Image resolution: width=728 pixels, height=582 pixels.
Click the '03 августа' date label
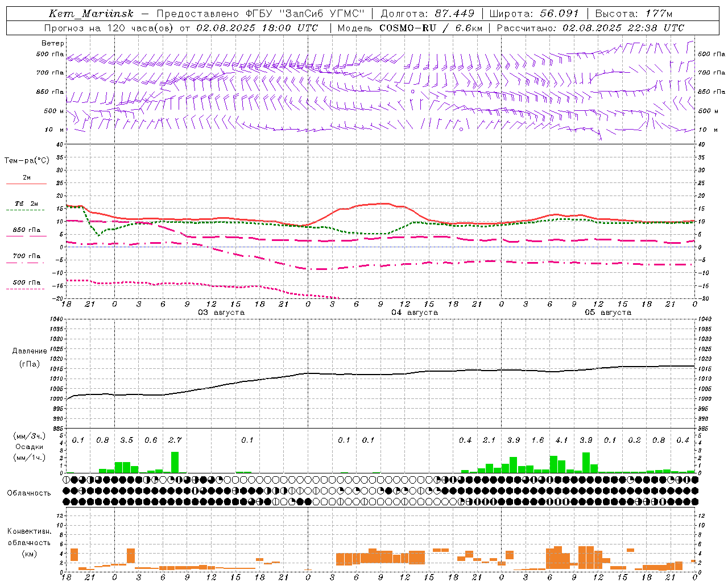coord(221,313)
